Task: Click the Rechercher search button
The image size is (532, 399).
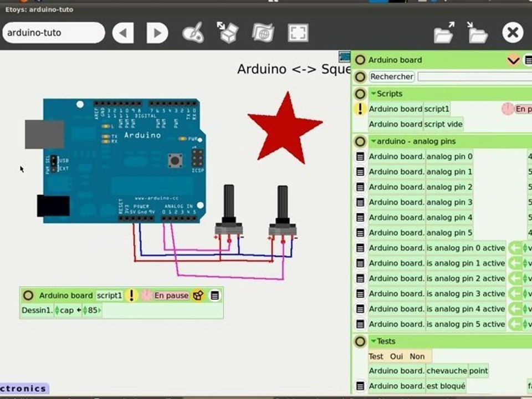Action: click(392, 76)
